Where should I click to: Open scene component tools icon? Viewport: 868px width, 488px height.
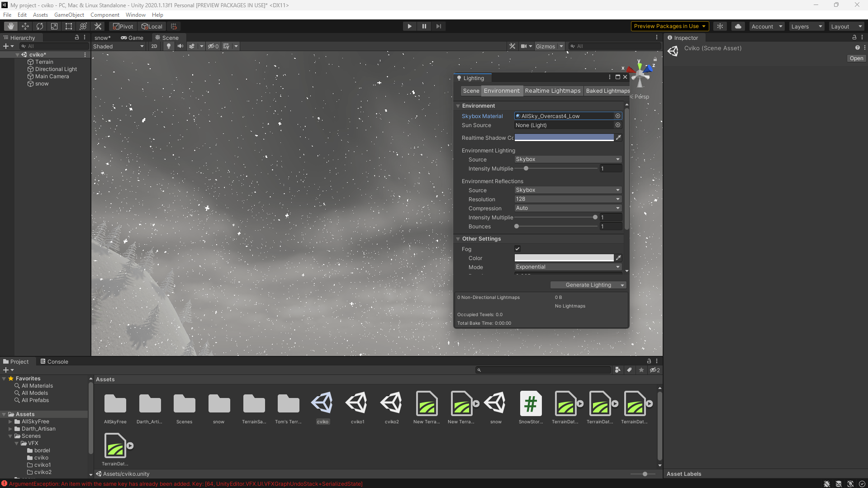tap(512, 46)
